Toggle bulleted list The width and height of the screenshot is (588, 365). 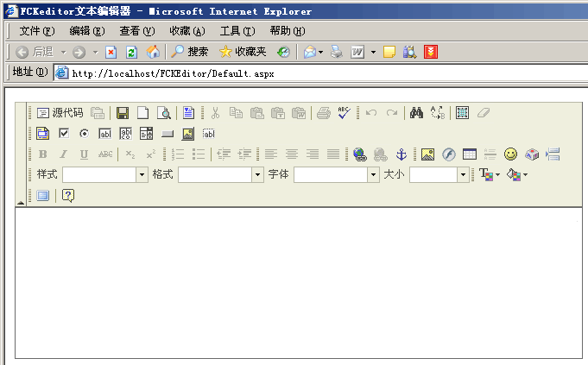tap(199, 154)
